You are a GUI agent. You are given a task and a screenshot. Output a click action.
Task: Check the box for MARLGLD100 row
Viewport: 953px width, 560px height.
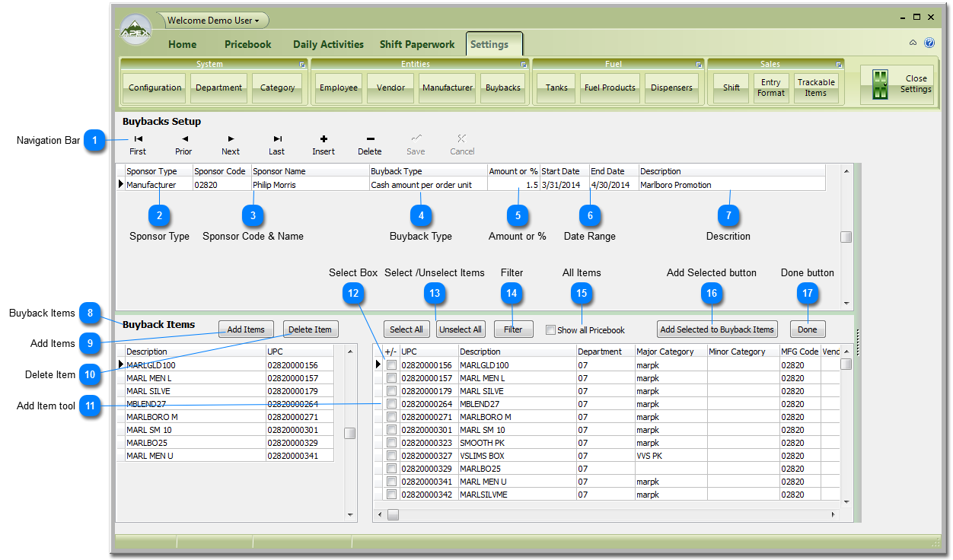(x=391, y=365)
